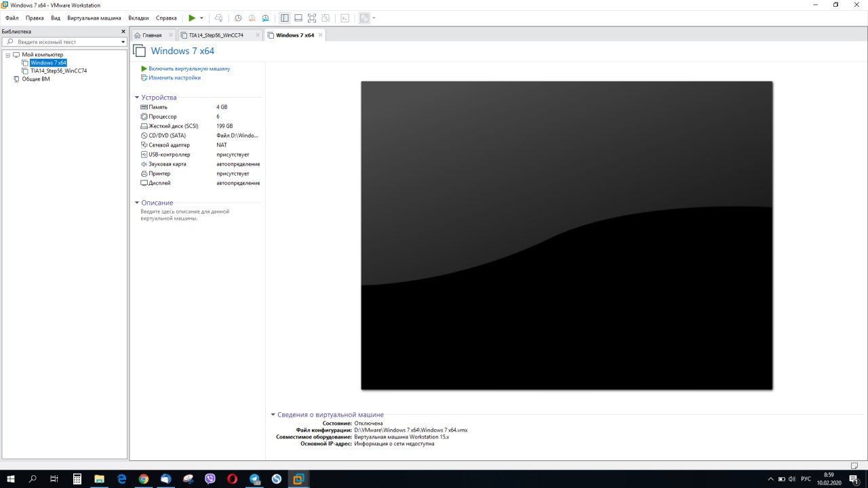Viewport: 868px width, 488px height.
Task: Open the notification center tray icon
Action: click(x=854, y=479)
